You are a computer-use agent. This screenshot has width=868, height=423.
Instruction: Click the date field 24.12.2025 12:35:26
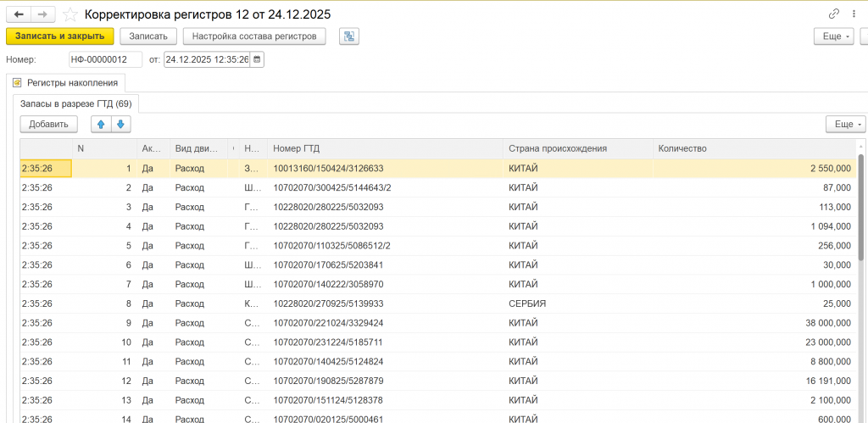[x=207, y=59]
